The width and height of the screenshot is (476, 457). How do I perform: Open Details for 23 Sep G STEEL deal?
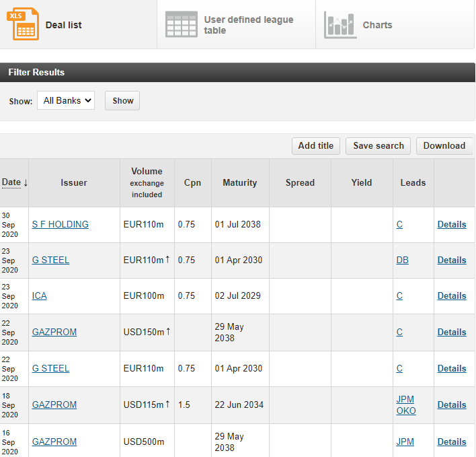452,260
